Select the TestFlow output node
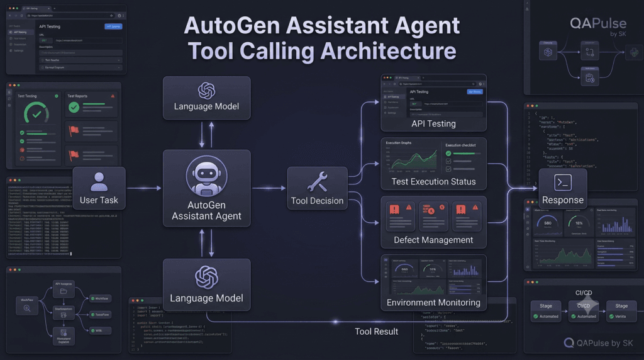The width and height of the screenshot is (644, 360). [100, 315]
